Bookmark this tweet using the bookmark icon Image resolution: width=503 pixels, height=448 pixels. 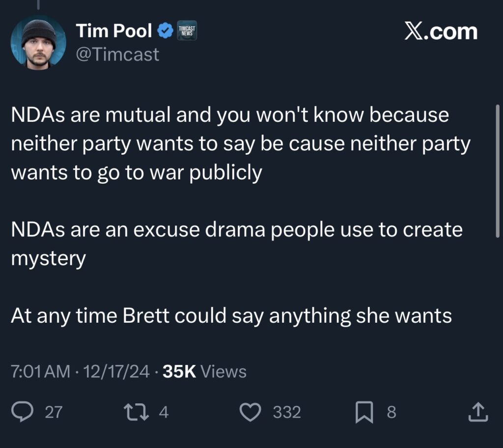[x=364, y=412]
